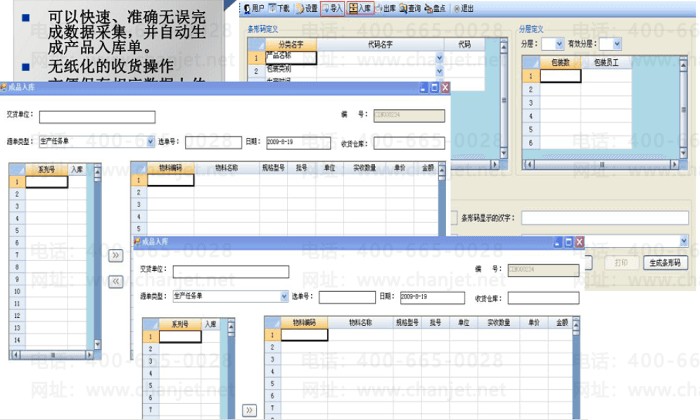The height and width of the screenshot is (420, 700).
Task: Select row 14 header in upper 系列号 grid
Action: click(x=17, y=340)
